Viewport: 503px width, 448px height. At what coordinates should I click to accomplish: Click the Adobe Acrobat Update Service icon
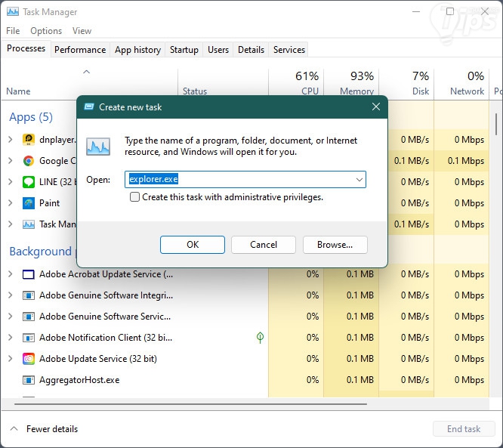29,274
